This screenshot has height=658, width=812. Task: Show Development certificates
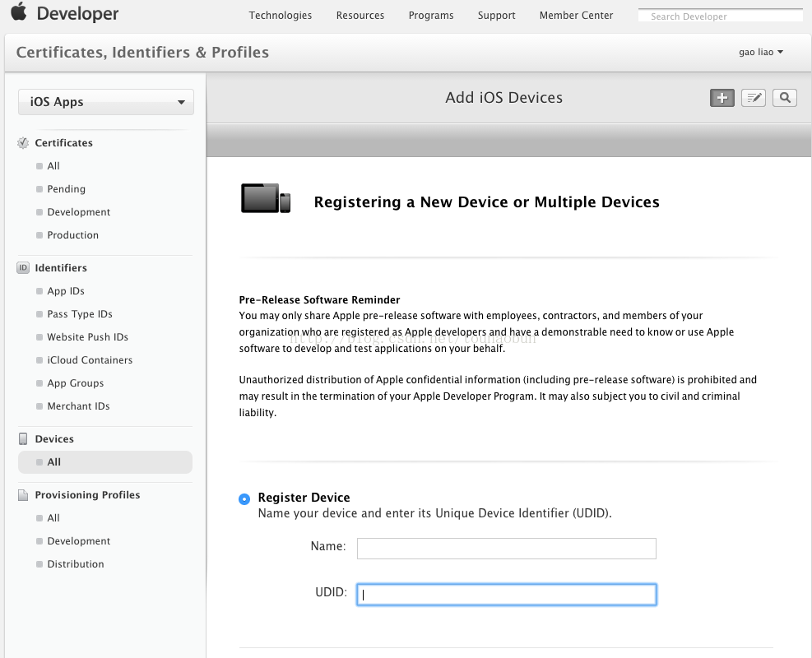(x=79, y=212)
